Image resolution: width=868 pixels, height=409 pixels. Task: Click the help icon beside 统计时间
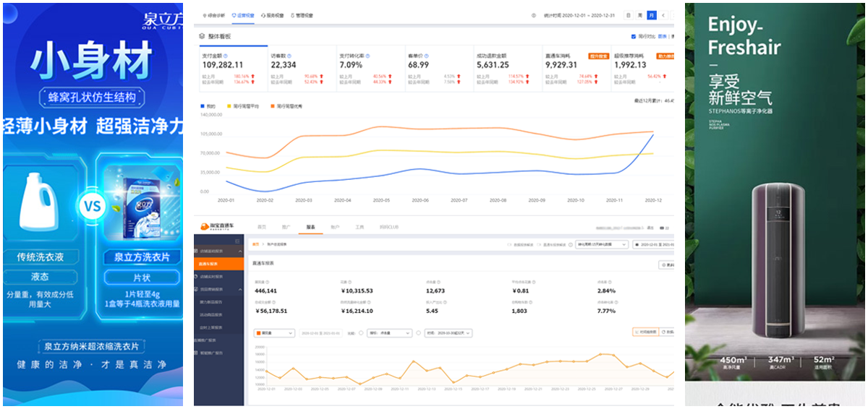click(x=534, y=15)
